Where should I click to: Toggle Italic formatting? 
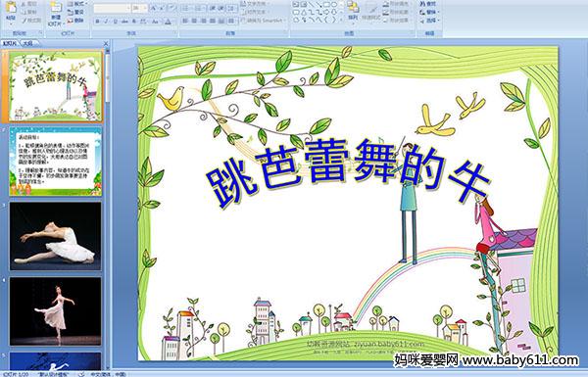106,22
